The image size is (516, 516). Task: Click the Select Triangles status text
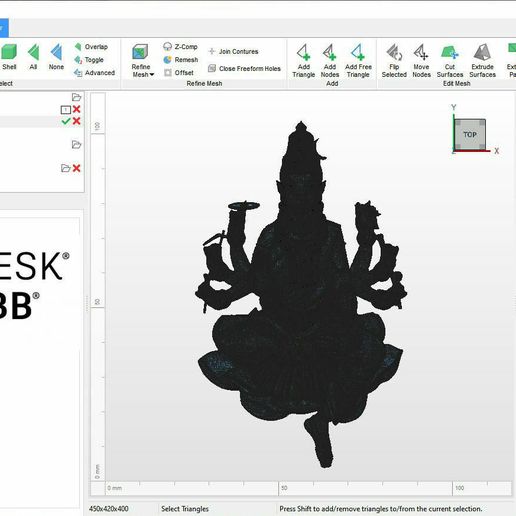(x=185, y=509)
